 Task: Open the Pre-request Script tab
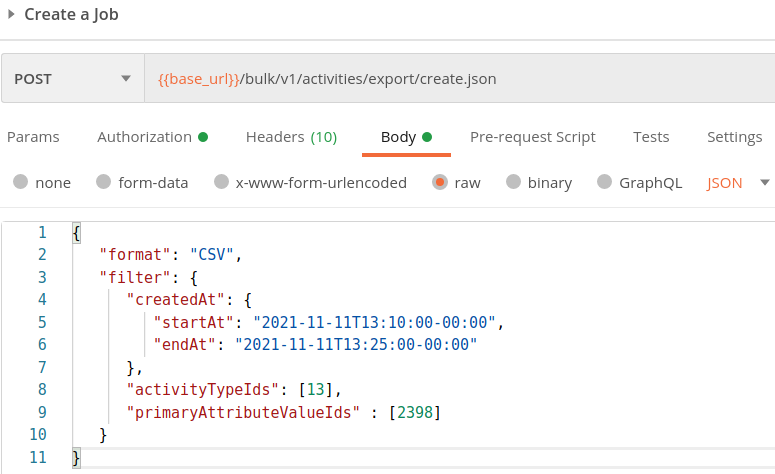(532, 137)
